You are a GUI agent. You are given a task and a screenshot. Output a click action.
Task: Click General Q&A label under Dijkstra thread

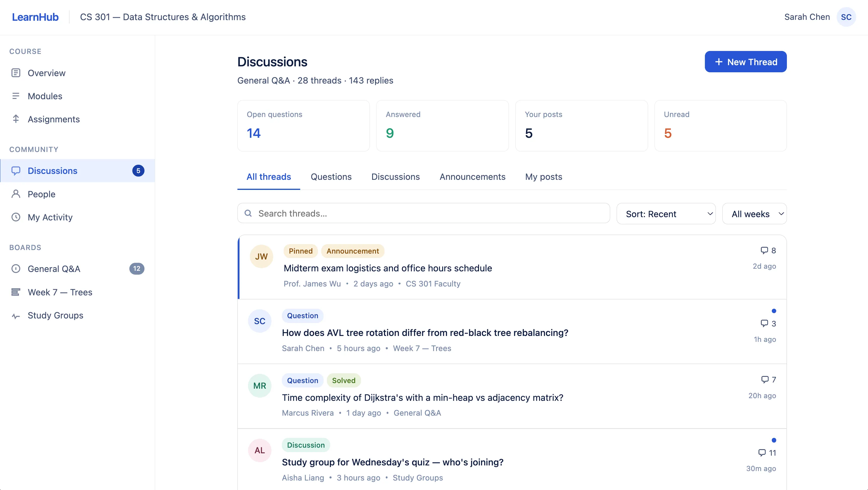pos(417,413)
